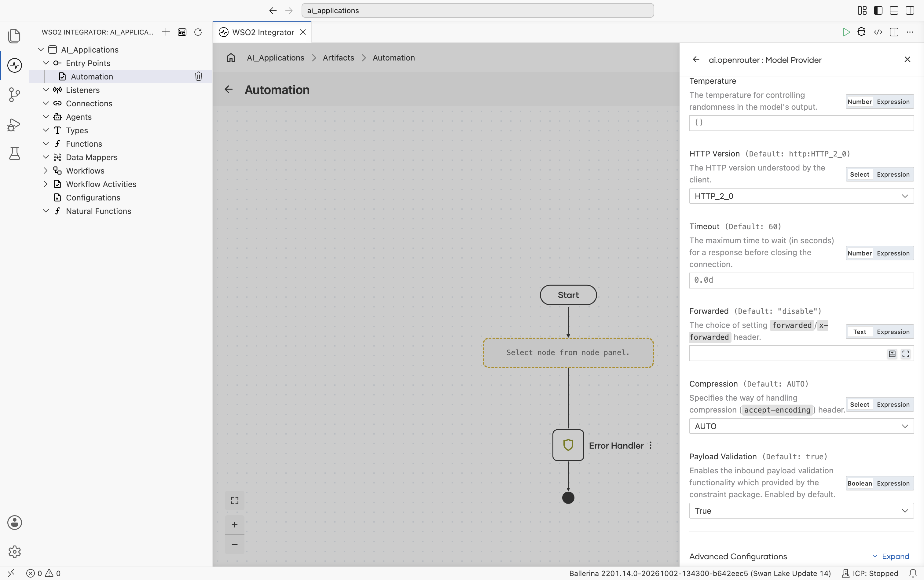This screenshot has height=580, width=924.
Task: Zoom in on the diagram canvas
Action: coord(234,525)
